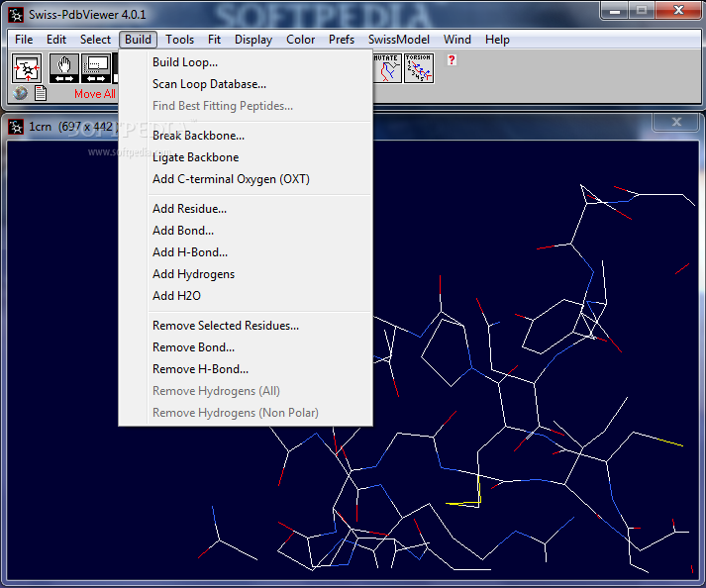This screenshot has height=588, width=706.
Task: Choose Add Residue... entry
Action: [x=246, y=209]
